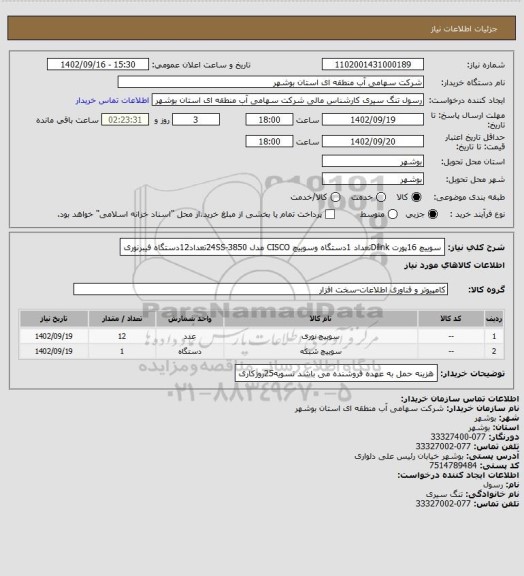Screen dimensions: 524x576
Task: Click the fax number 33327400-077
Action: coord(457,437)
